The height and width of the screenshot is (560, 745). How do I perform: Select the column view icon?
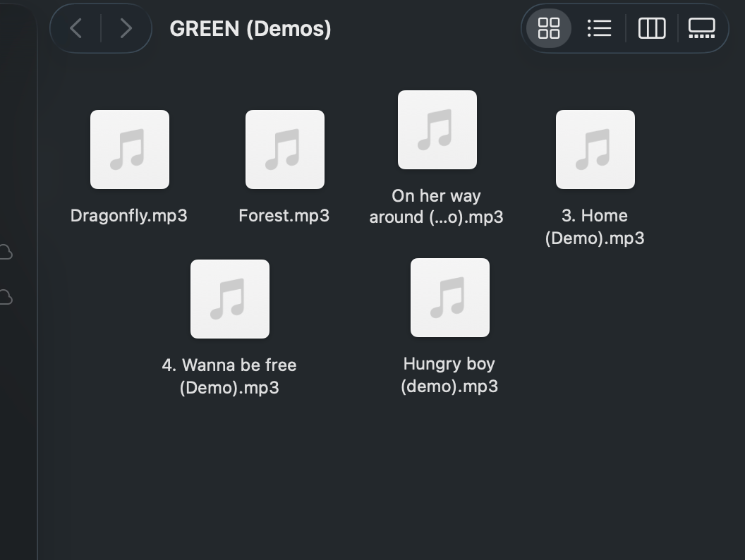pyautogui.click(x=651, y=28)
